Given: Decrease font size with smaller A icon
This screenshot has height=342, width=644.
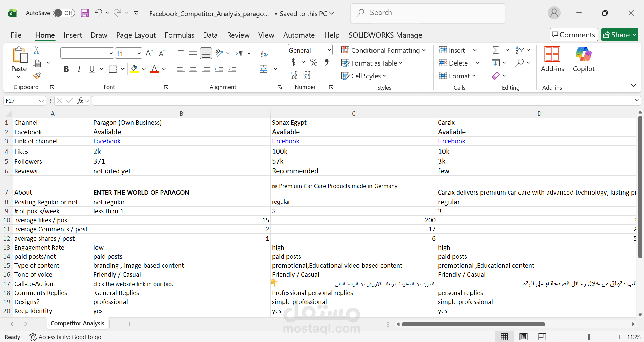Looking at the screenshot, I should [x=162, y=53].
